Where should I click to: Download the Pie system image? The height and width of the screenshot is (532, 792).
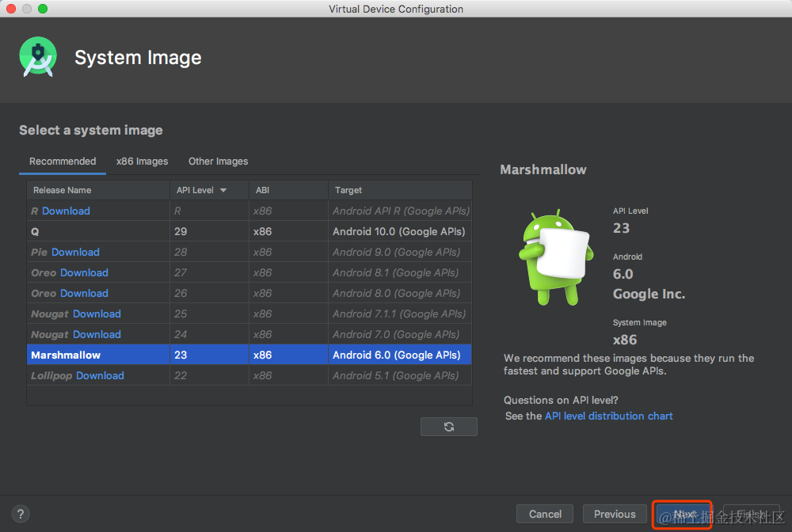[x=75, y=252]
